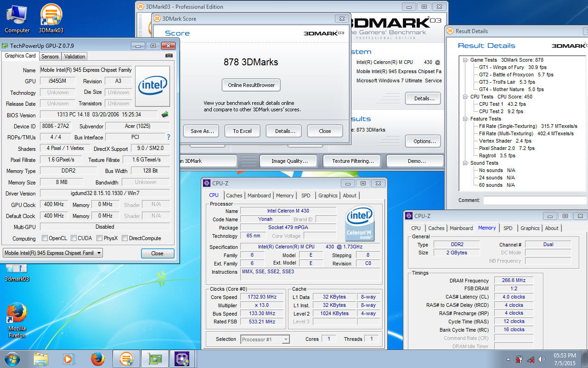The height and width of the screenshot is (368, 588).
Task: Show hidden tray icons arrow
Action: tap(508, 359)
